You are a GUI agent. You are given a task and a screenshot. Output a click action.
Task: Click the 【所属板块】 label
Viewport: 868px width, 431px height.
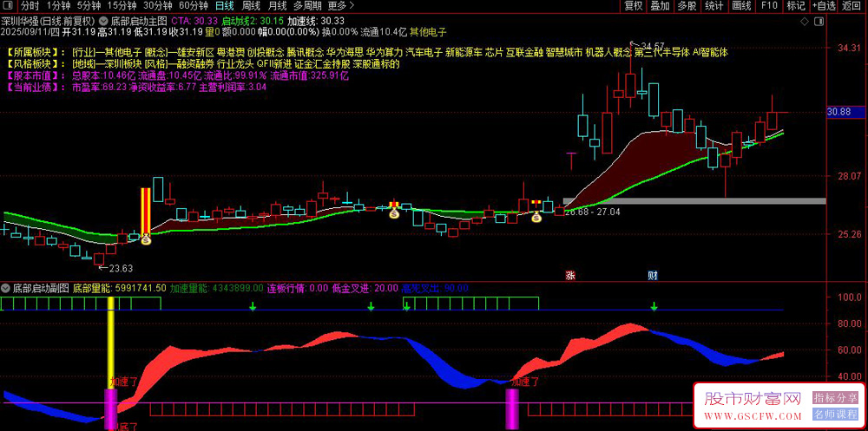pyautogui.click(x=35, y=53)
